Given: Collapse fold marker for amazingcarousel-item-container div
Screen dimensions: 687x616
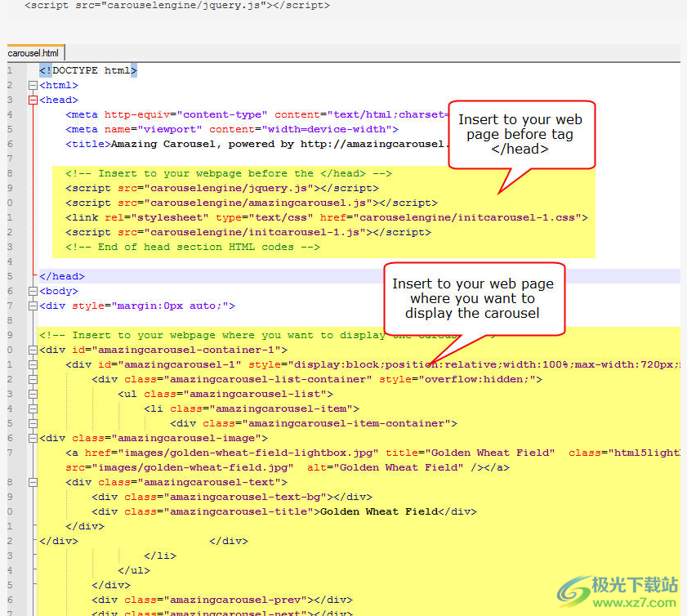Looking at the screenshot, I should point(33,423).
